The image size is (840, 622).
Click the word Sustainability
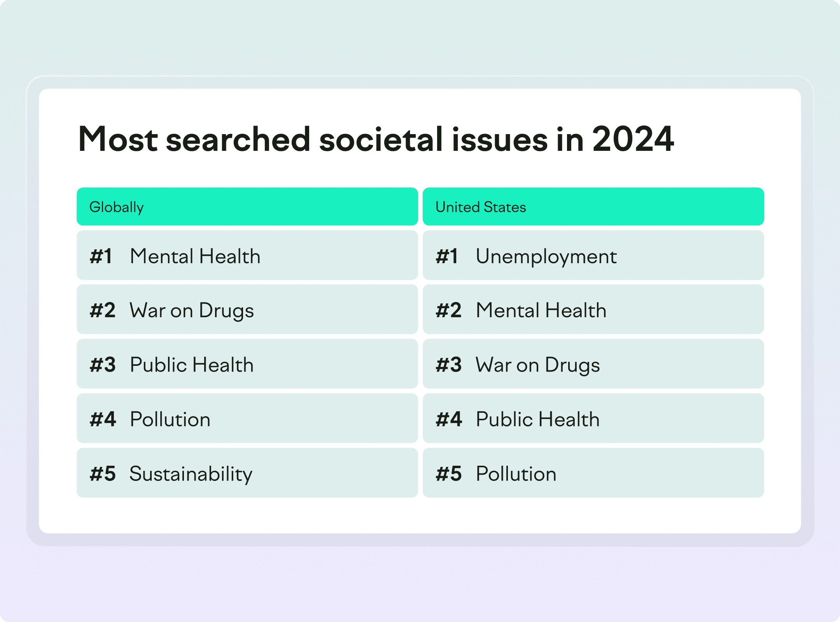click(191, 474)
